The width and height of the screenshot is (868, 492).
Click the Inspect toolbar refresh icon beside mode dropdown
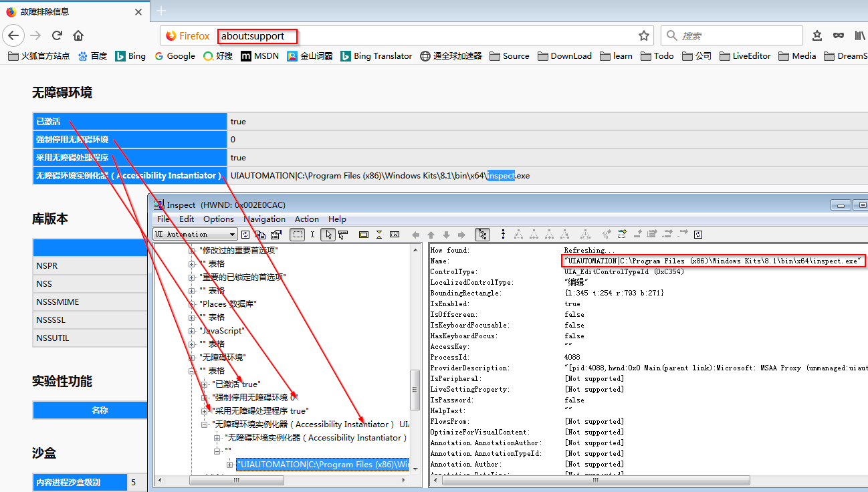[245, 235]
